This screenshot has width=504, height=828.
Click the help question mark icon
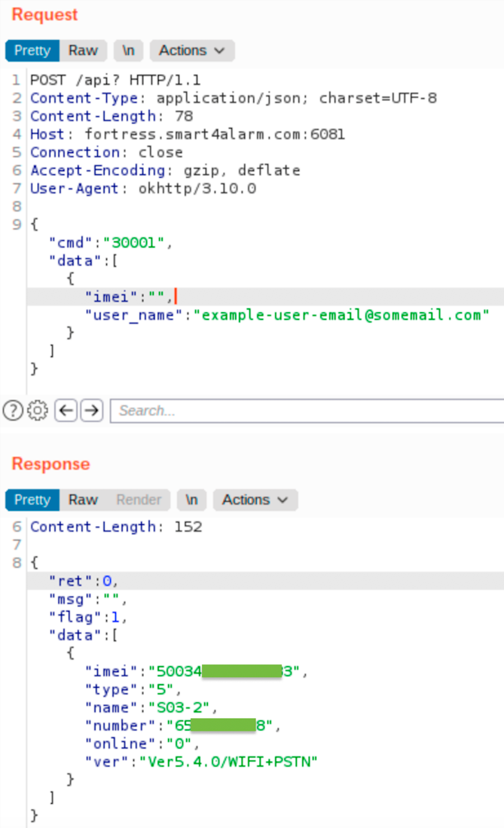[13, 411]
